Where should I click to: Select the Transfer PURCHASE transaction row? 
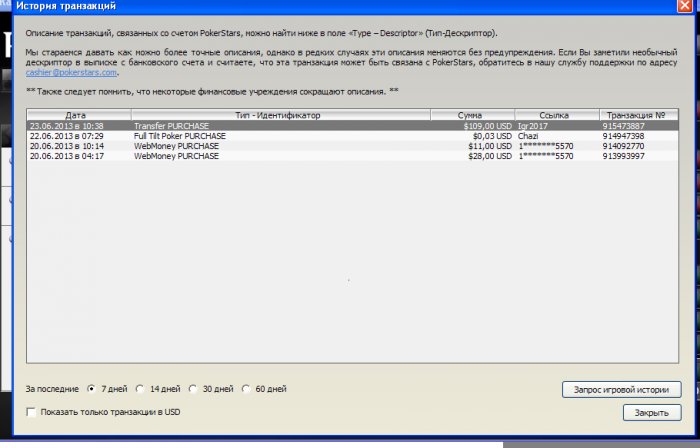coord(353,126)
